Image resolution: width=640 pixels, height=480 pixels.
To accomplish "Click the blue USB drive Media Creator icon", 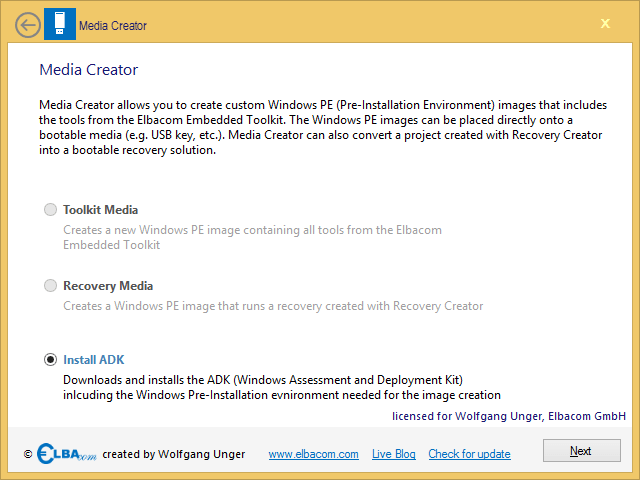I will pyautogui.click(x=60, y=24).
